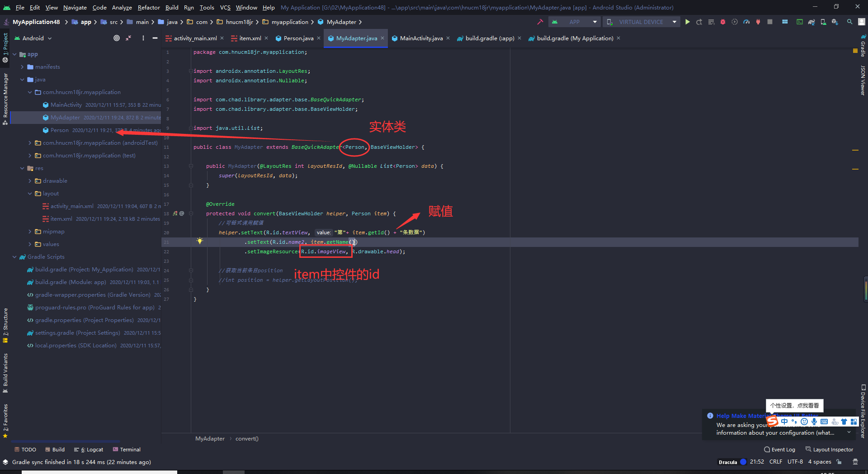Click the user account avatar icon
Image resolution: width=868 pixels, height=474 pixels.
862,22
